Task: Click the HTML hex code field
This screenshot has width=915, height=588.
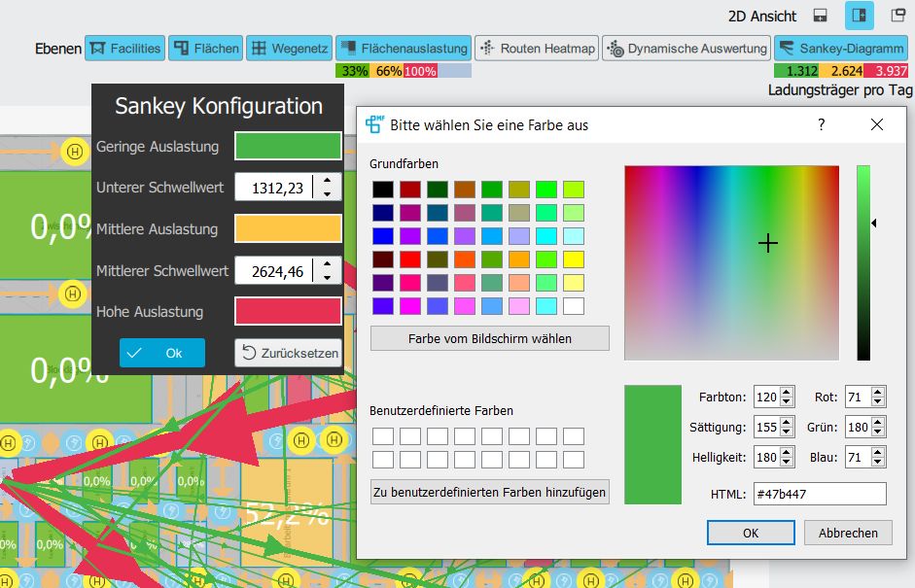Action: [820, 495]
